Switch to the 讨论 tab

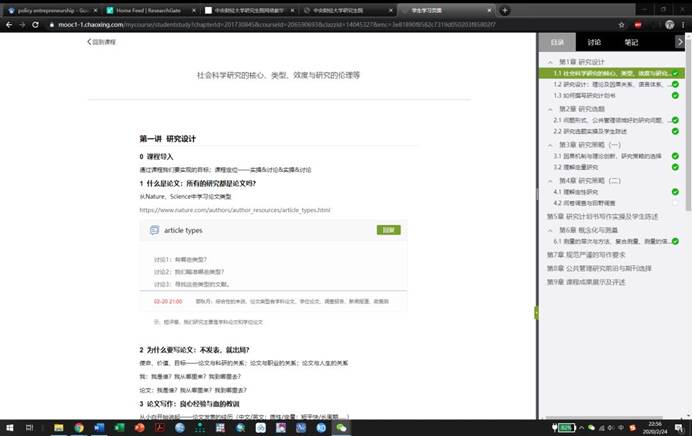(594, 43)
